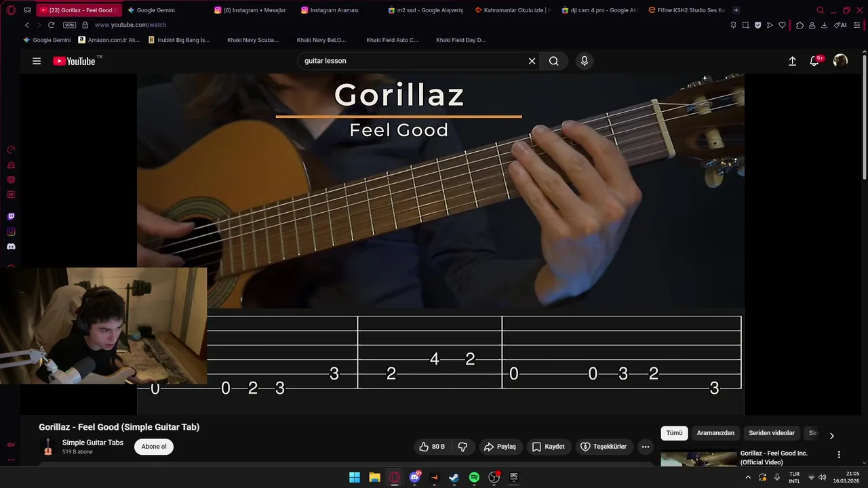Save video with Kaydet button
This screenshot has width=868, height=488.
[x=549, y=447]
